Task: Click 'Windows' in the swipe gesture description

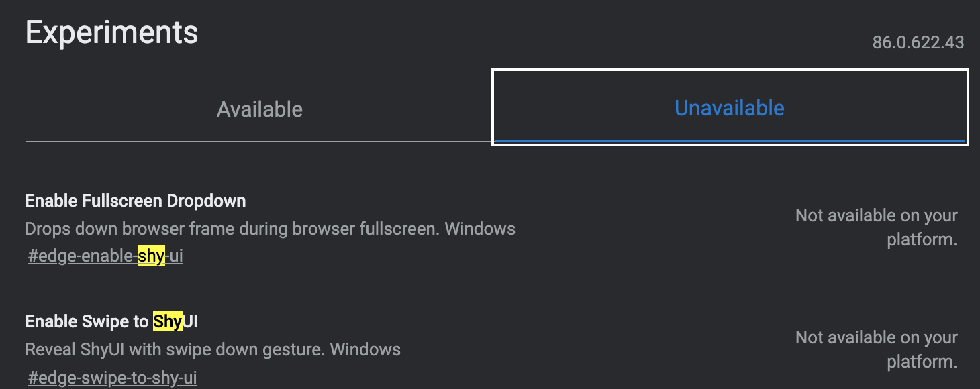Action: point(365,350)
